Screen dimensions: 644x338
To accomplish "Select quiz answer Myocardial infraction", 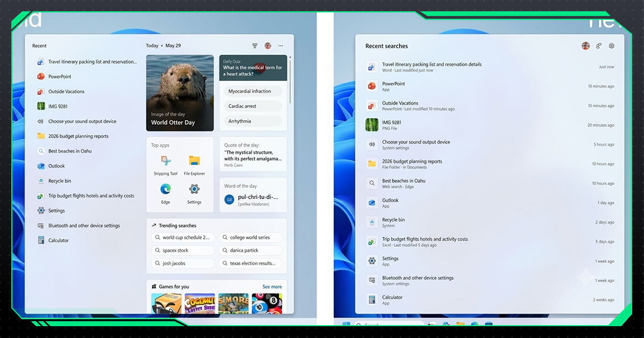I will [253, 91].
